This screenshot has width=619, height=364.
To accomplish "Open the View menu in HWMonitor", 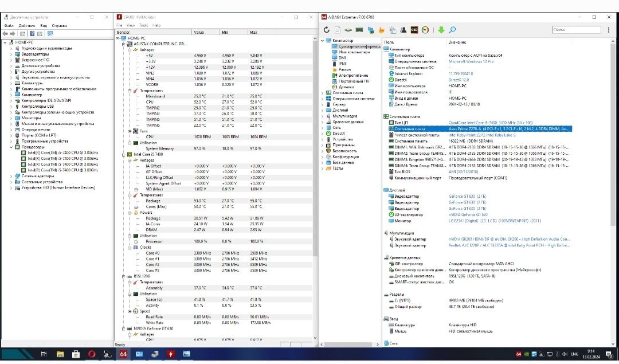I will (x=131, y=25).
